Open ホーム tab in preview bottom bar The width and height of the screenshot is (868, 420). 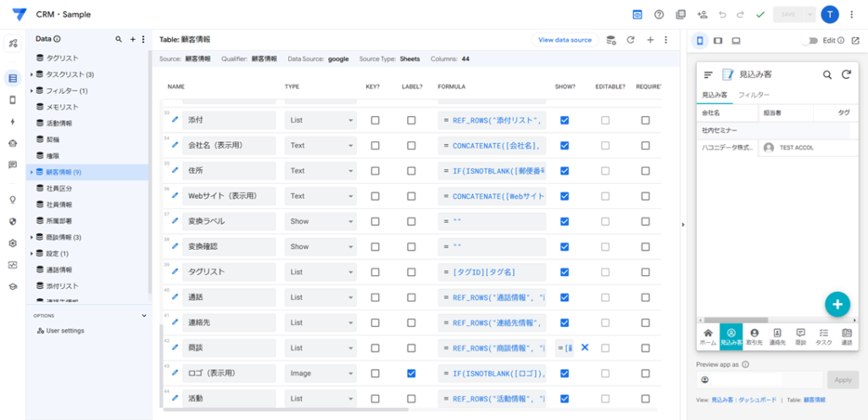pyautogui.click(x=708, y=336)
